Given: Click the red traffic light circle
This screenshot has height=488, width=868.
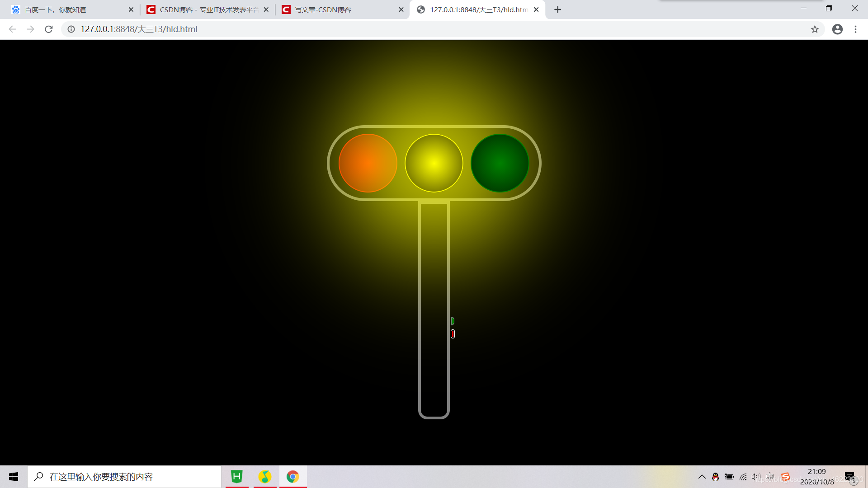Looking at the screenshot, I should 368,163.
